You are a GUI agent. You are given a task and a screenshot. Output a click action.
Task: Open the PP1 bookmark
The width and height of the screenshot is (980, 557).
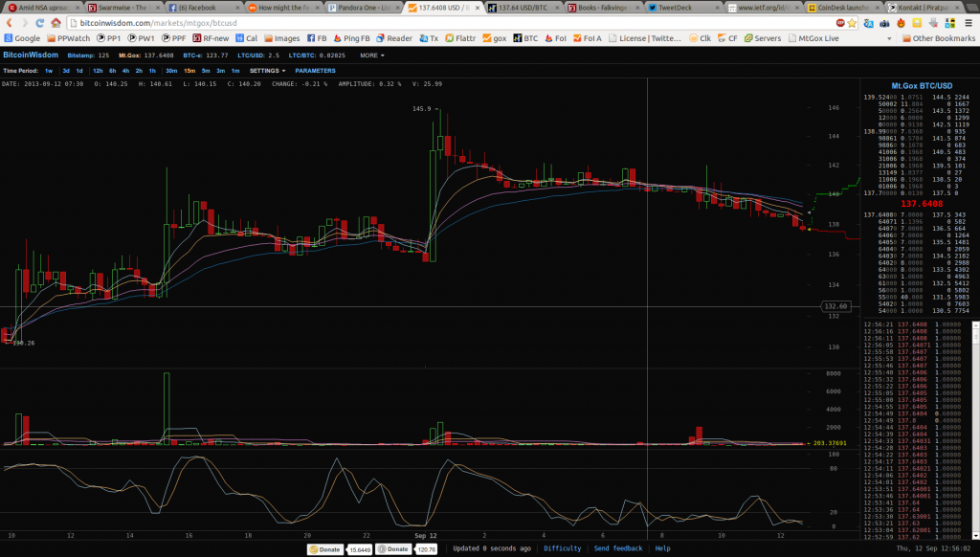[x=108, y=38]
